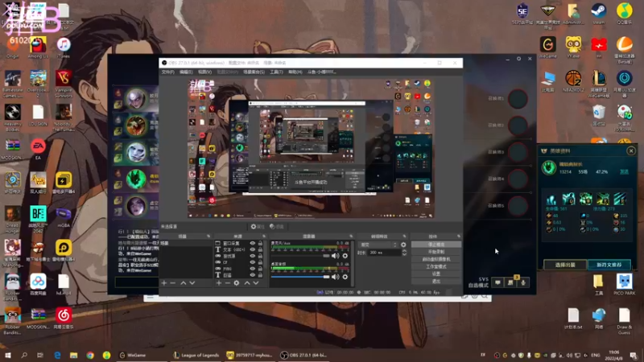The height and width of the screenshot is (362, 644).
Task: Launch Among Us from the desktop
Action: (x=38, y=47)
